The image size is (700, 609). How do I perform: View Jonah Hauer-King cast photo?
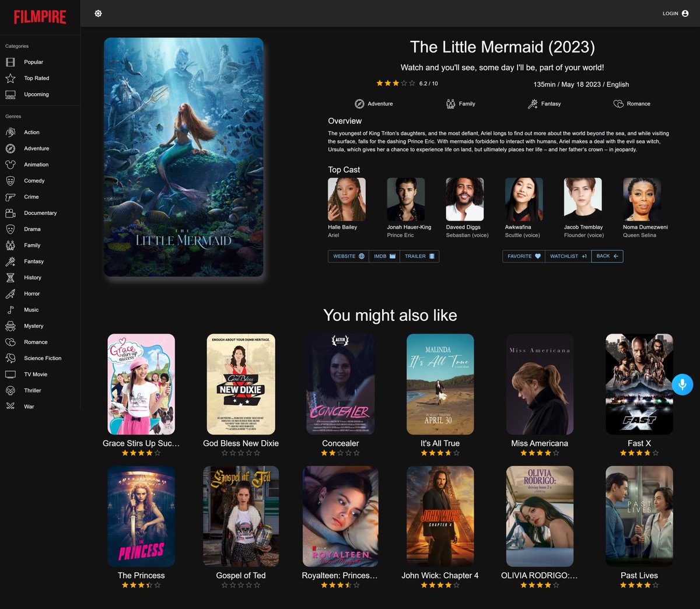click(x=406, y=199)
